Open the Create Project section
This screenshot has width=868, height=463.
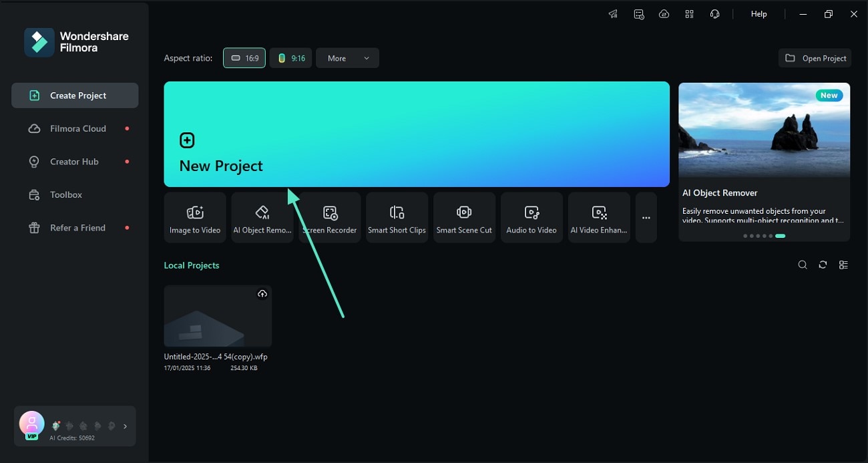click(x=75, y=96)
